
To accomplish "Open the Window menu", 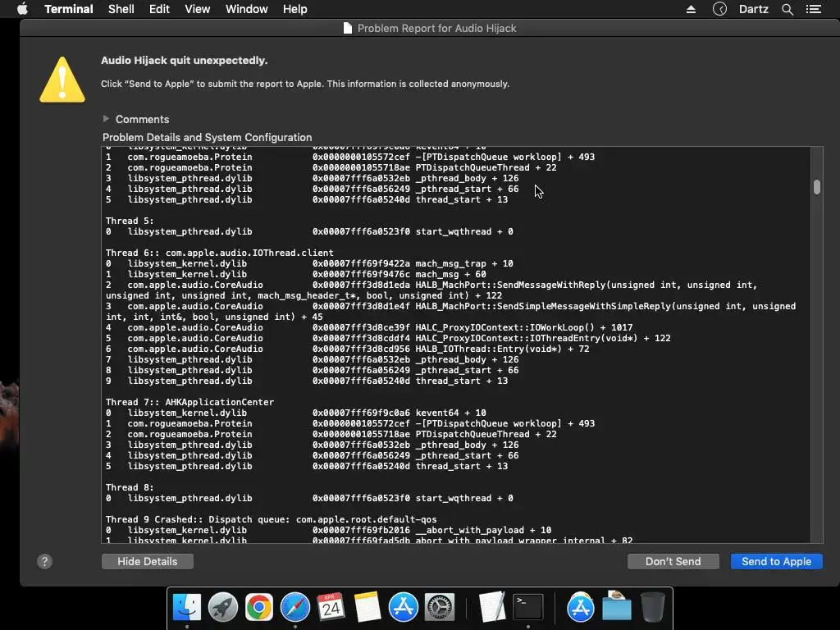I will point(246,9).
